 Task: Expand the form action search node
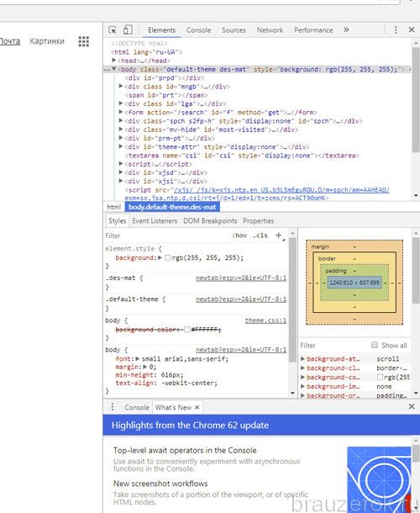coord(121,112)
